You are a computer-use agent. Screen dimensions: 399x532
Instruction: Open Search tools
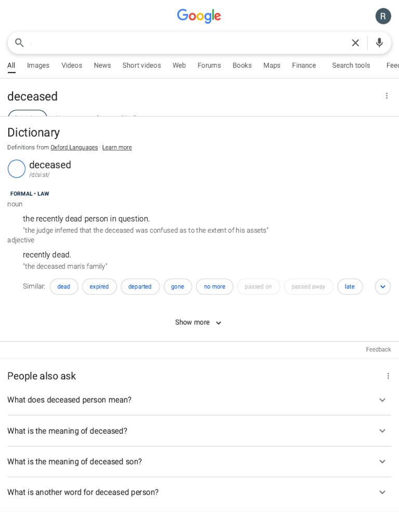pos(351,65)
